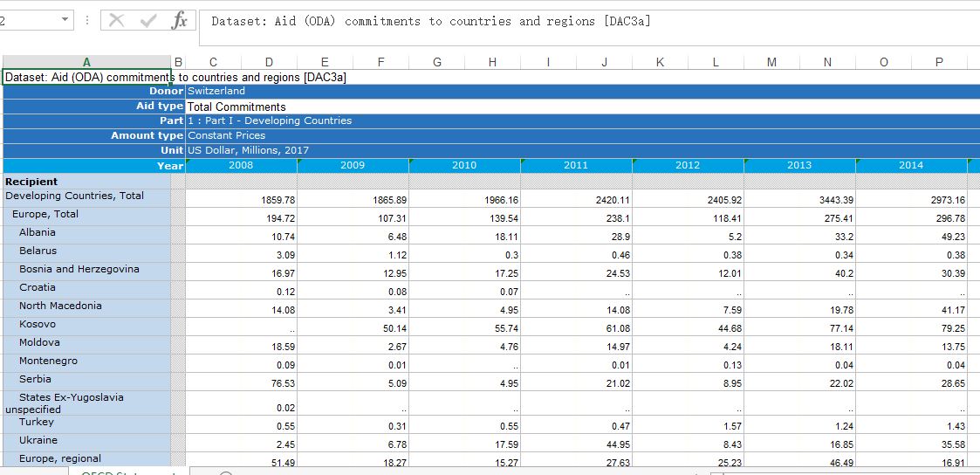Select Serbia 2008 value 76.53
This screenshot has height=475, width=980.
pyautogui.click(x=241, y=383)
